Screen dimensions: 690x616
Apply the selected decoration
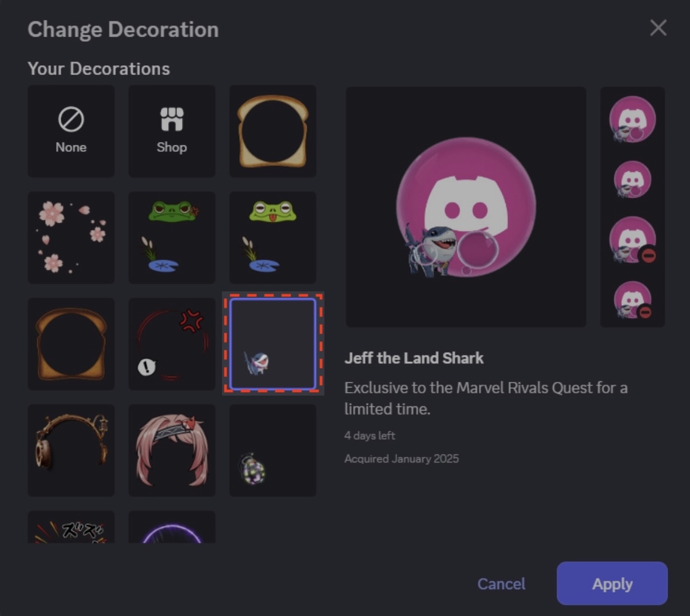coord(611,583)
